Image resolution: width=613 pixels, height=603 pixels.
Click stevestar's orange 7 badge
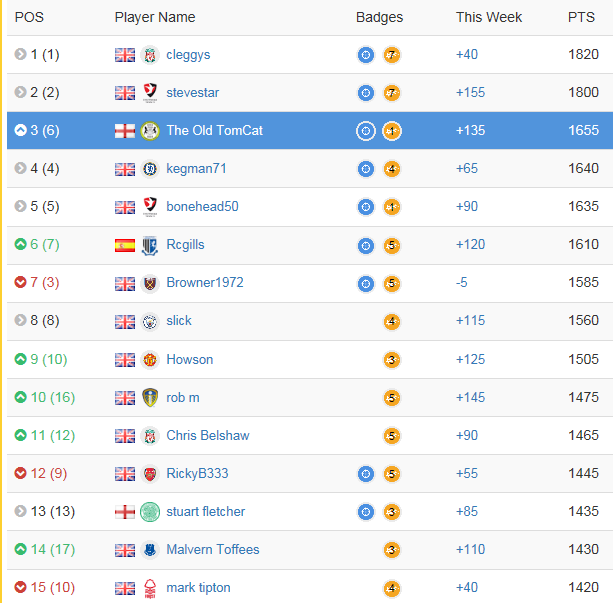(391, 93)
